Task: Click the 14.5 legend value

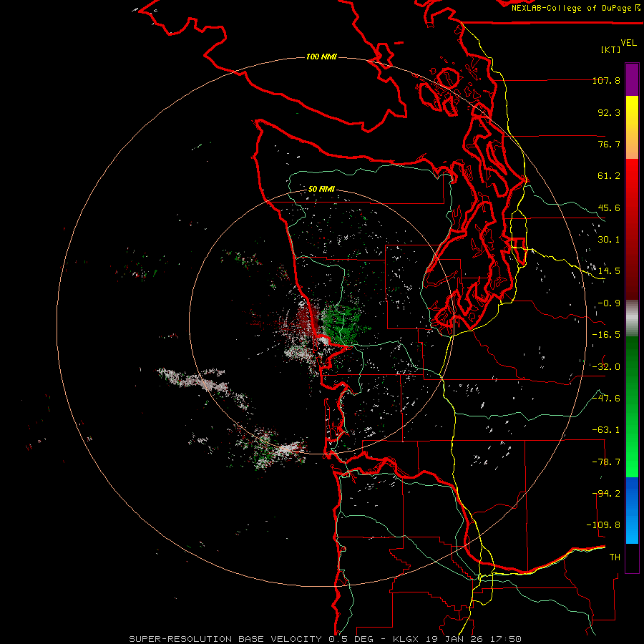Action: pos(609,271)
